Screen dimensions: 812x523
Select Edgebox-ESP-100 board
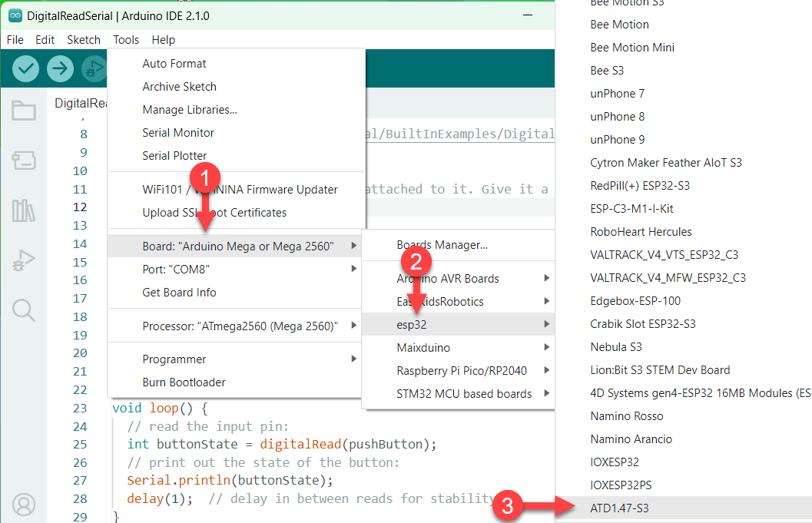(684, 301)
